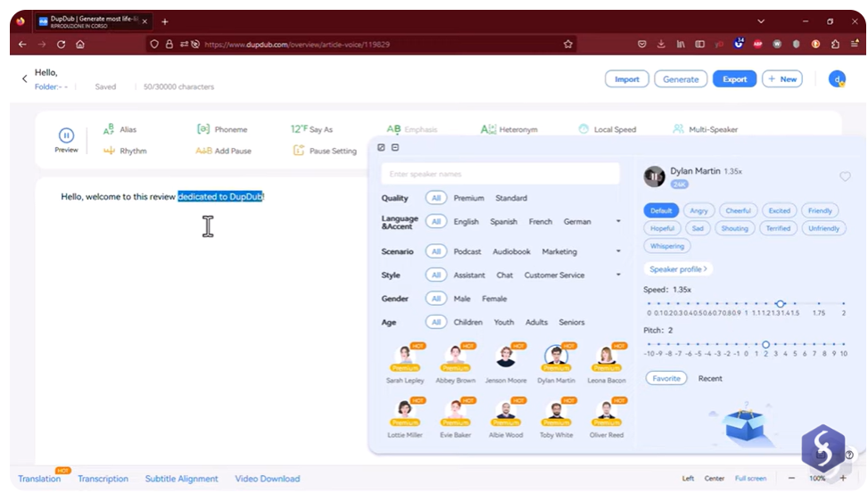Expand the Language & Accent options

(618, 221)
